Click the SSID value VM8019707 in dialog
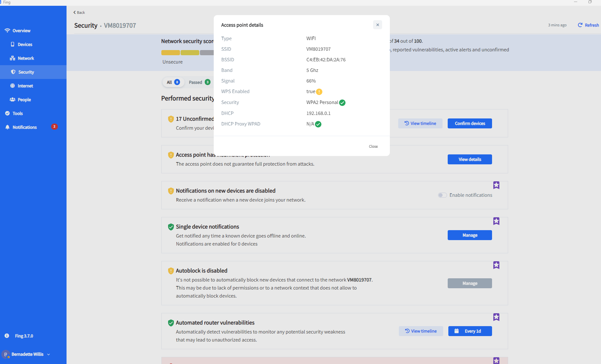This screenshot has width=601, height=364. pos(318,49)
